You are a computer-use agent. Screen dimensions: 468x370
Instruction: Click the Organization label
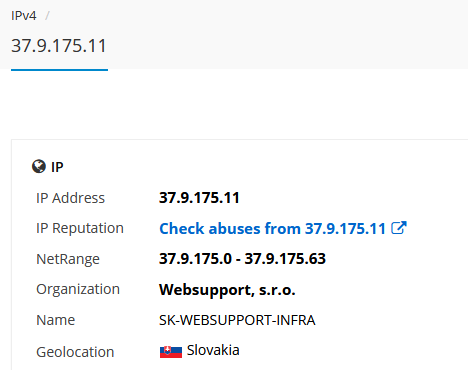coord(78,290)
